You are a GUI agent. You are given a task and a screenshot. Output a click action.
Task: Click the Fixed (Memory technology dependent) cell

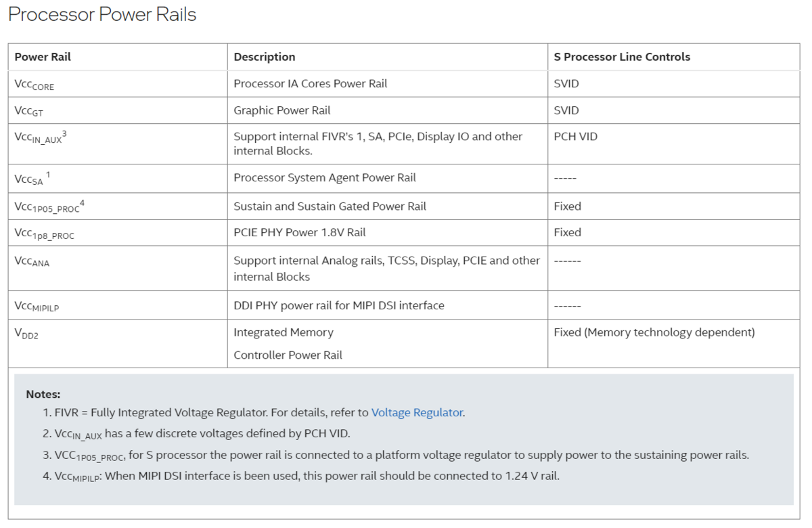tap(654, 332)
